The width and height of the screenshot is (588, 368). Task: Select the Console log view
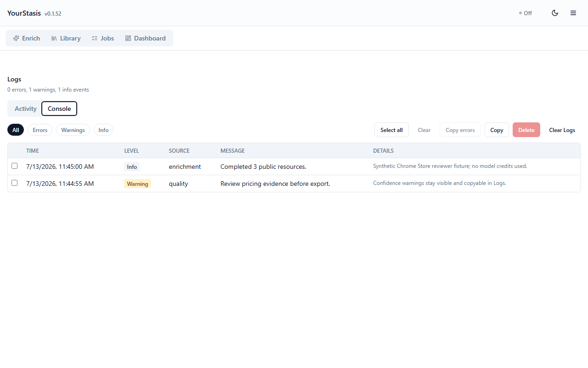[59, 109]
